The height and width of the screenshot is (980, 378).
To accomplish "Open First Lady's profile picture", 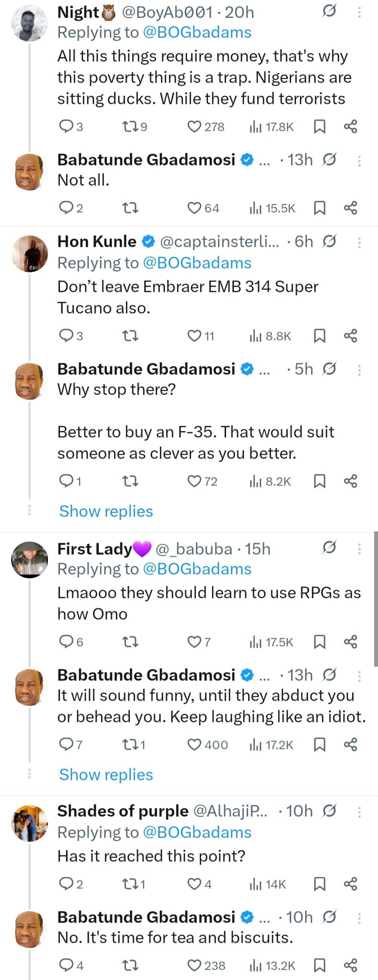I will [30, 559].
